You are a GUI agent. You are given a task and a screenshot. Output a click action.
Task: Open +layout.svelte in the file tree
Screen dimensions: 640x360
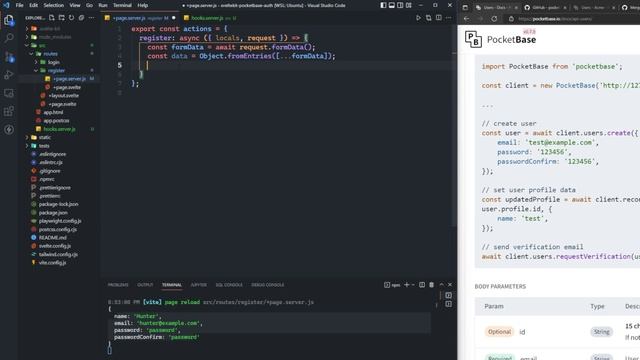(63, 96)
